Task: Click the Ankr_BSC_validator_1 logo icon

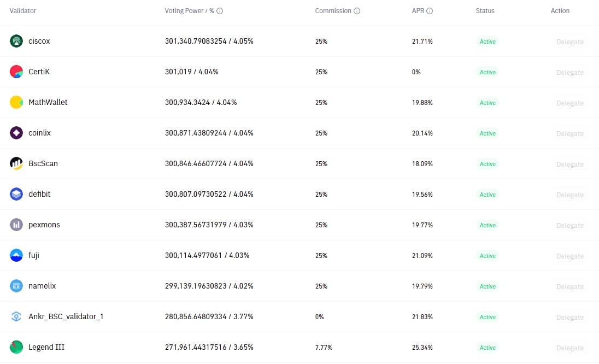Action: click(x=16, y=316)
